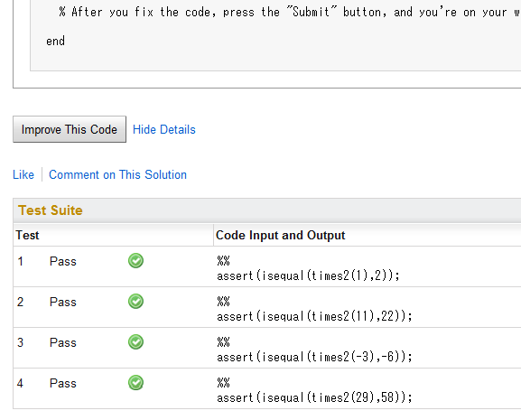Select the times2(11),22 assertion code

(x=314, y=316)
